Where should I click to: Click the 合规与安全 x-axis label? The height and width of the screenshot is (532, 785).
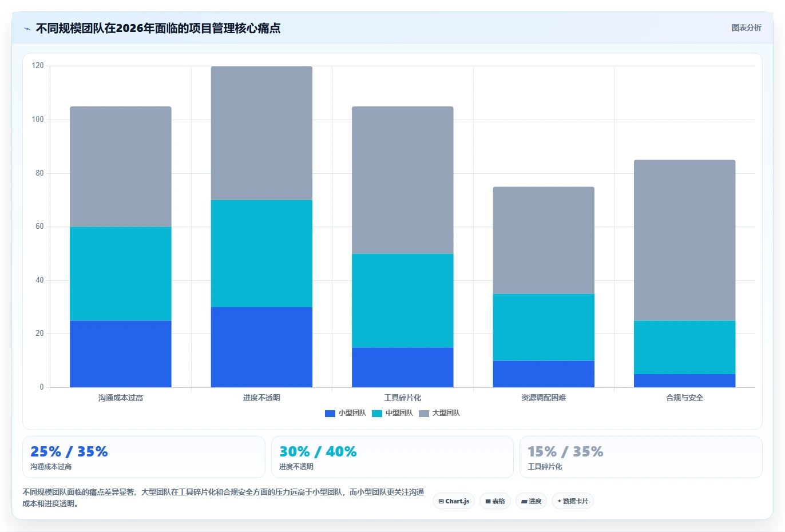tap(685, 398)
